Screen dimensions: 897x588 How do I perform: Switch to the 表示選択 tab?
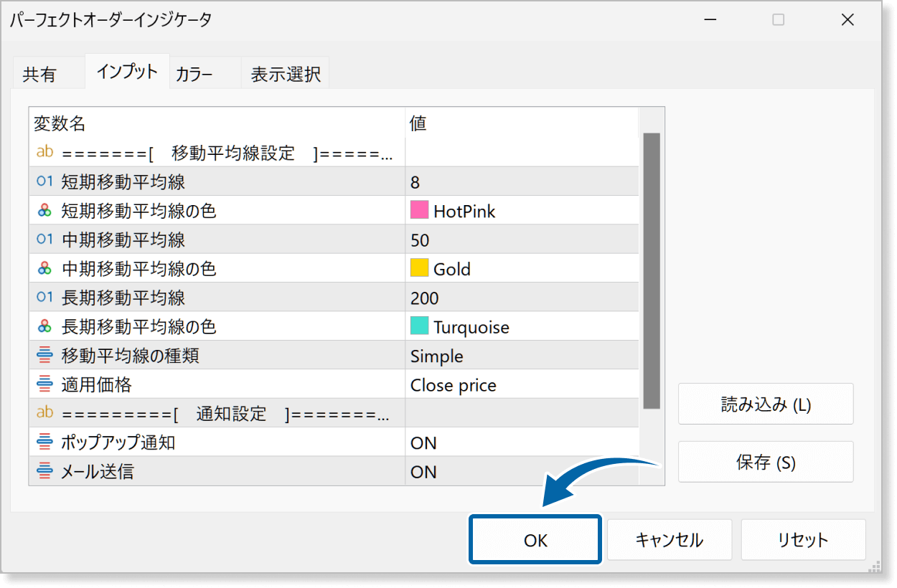click(x=285, y=74)
